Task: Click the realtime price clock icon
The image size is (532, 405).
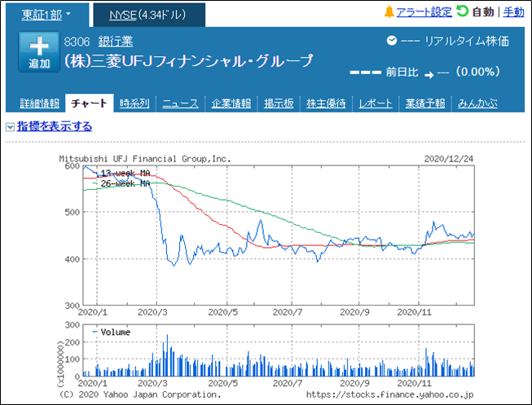Action: [392, 41]
